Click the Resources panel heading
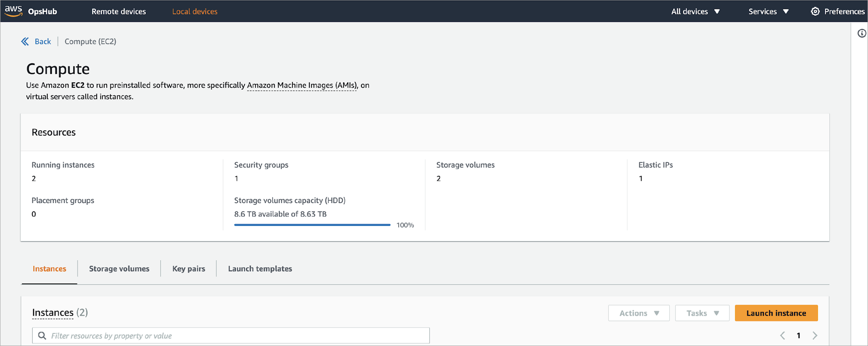Viewport: 868px width, 346px height. coord(54,132)
